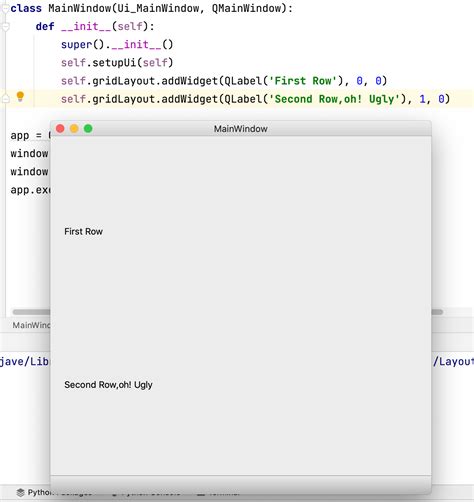Viewport: 474px width, 502px height.
Task: Open the 'jave/Lib' path link in console
Action: (25, 361)
